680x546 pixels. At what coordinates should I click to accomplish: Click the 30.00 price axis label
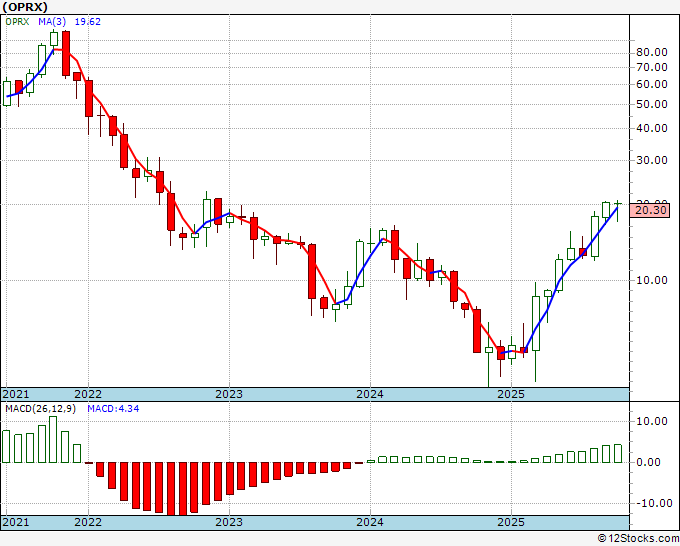(x=651, y=160)
